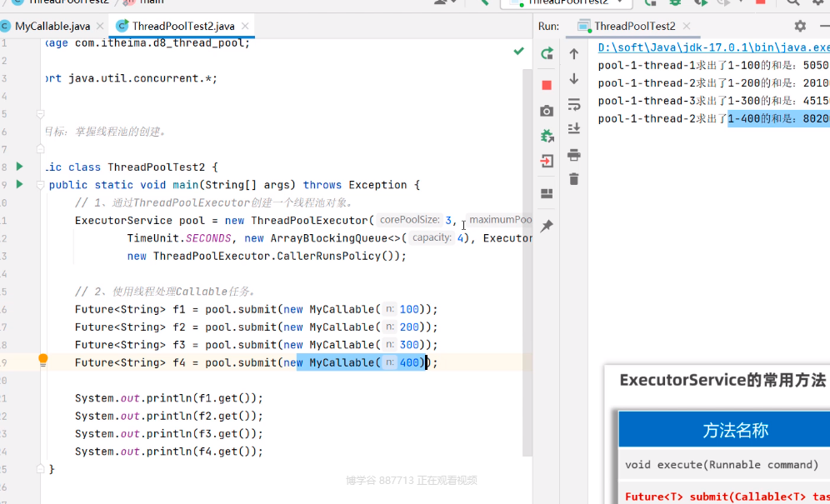Click the exit icon with red arrow
Screen dimensions: 830x504
pyautogui.click(x=547, y=161)
